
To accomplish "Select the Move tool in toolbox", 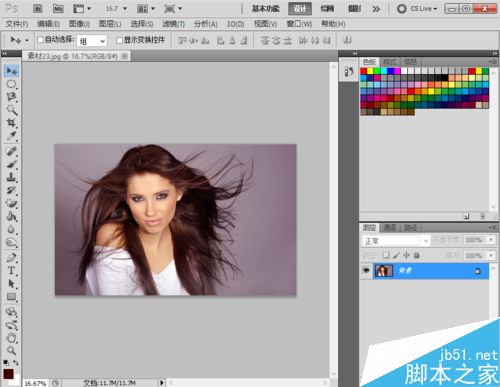I will pos(12,71).
